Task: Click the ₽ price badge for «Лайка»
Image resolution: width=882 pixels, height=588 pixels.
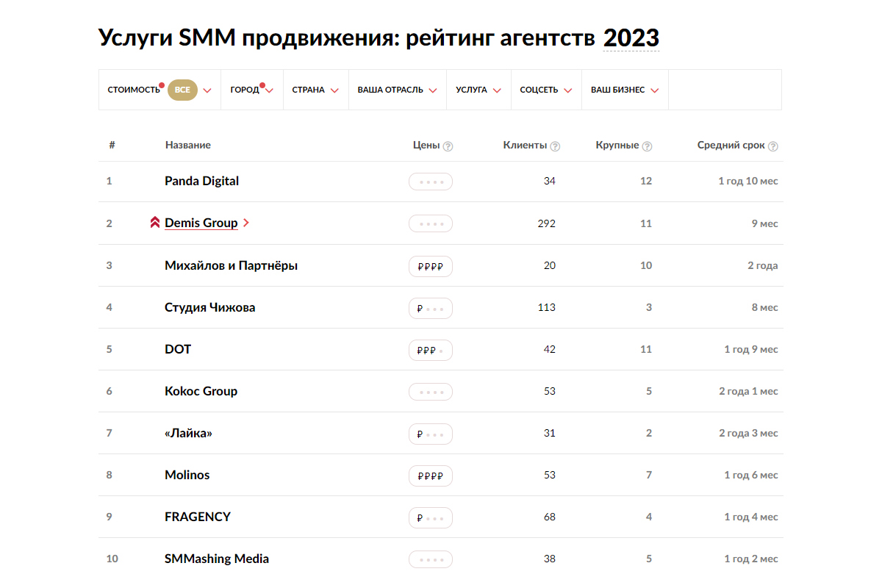Action: pyautogui.click(x=431, y=434)
